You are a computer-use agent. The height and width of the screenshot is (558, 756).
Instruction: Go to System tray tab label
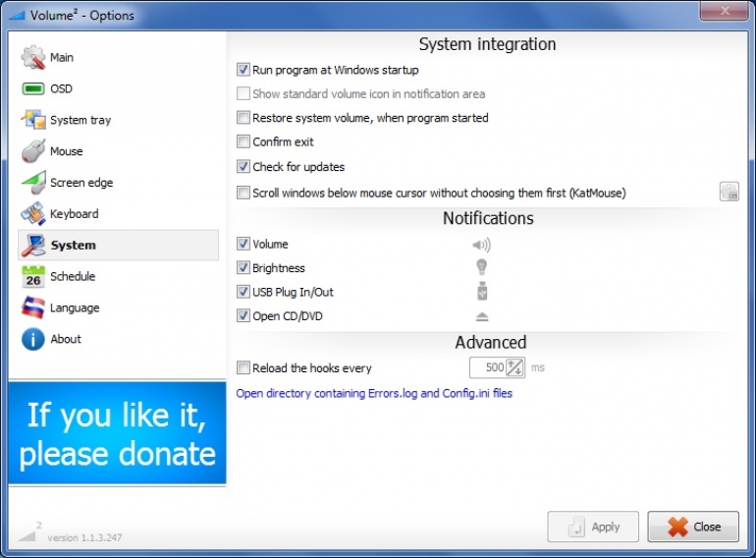(x=81, y=120)
